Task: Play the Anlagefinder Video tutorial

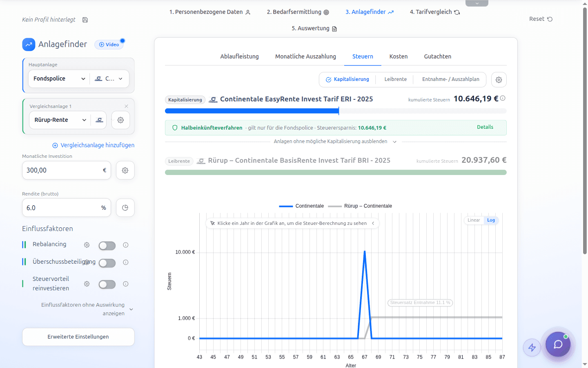Action: click(x=109, y=45)
